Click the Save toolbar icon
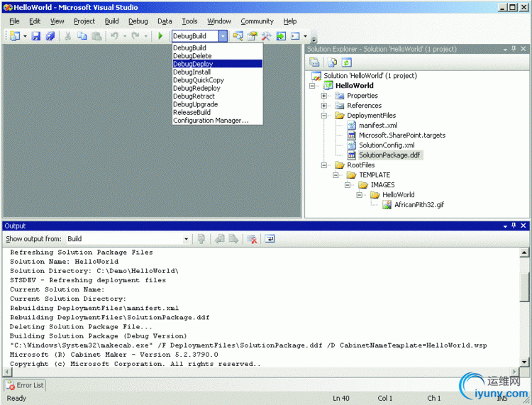Viewport: 532px width, 405px height. [36, 35]
